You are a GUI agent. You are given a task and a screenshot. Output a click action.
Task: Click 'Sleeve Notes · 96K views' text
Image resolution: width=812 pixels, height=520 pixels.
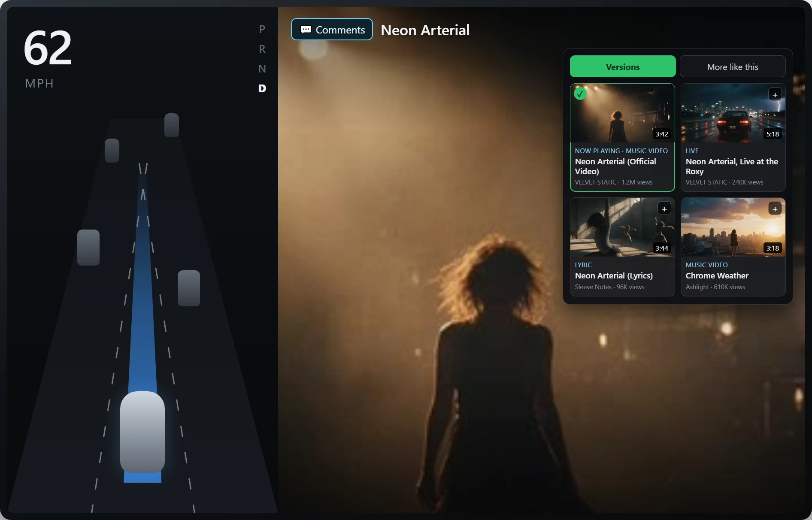609,287
